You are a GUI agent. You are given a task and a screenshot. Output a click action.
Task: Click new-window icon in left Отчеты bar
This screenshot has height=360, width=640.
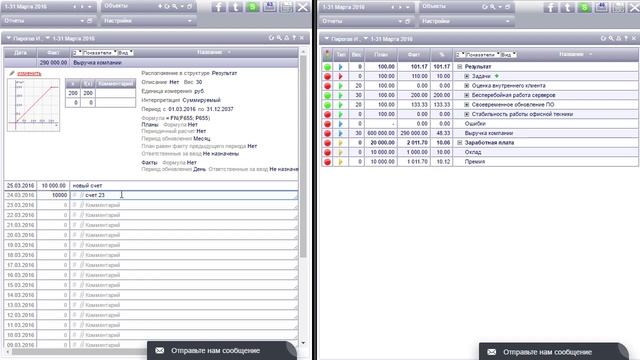pyautogui.click(x=89, y=21)
